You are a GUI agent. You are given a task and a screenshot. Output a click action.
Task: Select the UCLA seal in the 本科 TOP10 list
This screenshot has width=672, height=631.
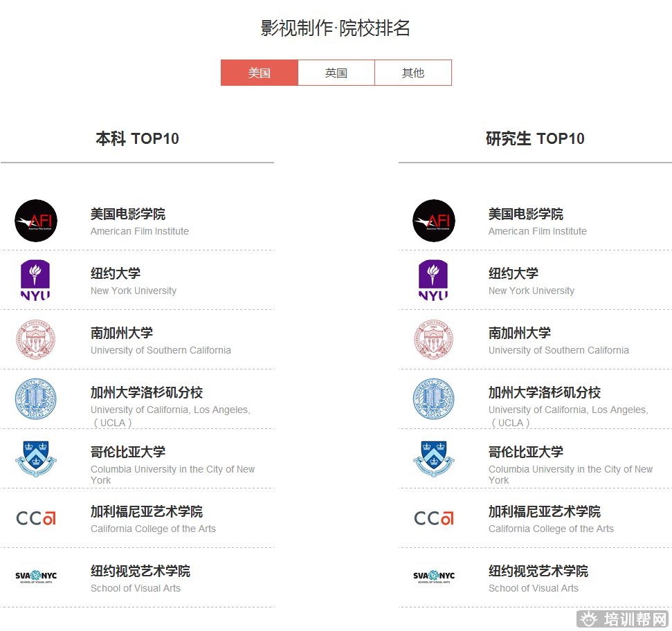(36, 399)
